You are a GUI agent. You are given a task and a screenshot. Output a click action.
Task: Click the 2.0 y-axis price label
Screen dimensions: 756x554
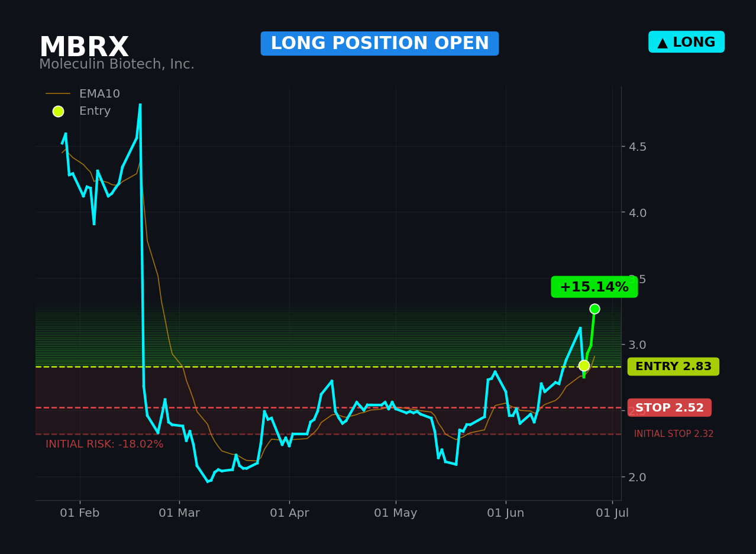pyautogui.click(x=637, y=477)
